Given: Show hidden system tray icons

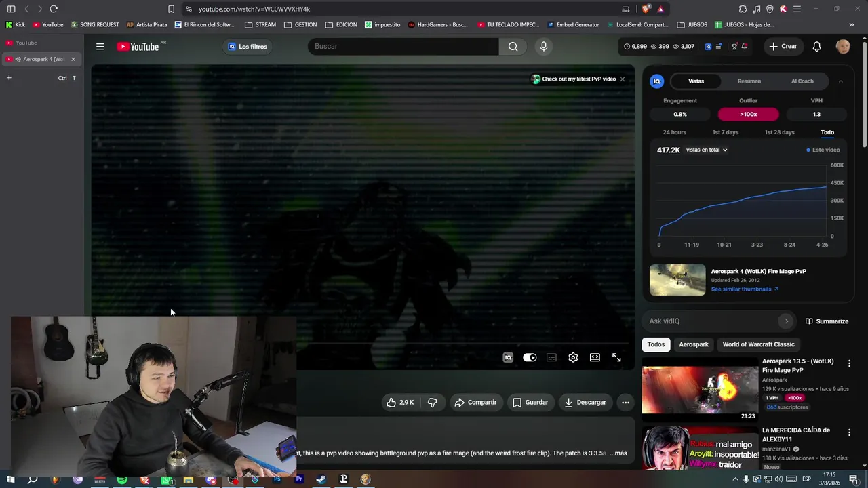Looking at the screenshot, I should click(x=735, y=480).
